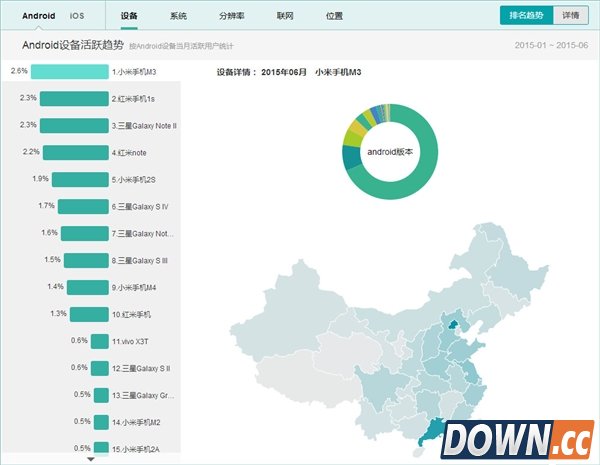Select the Android platform tab
Screen dimensions: 600x465
38,16
